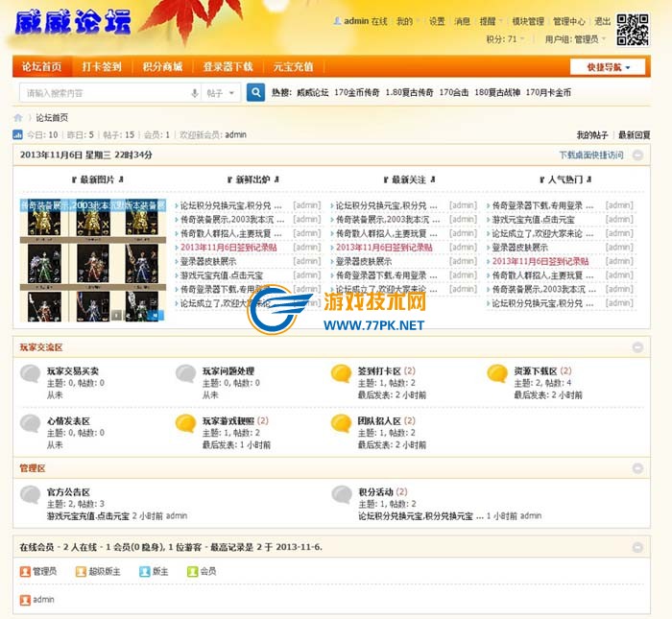Open 团队招人区 forum title
The height and width of the screenshot is (619, 672).
379,421
